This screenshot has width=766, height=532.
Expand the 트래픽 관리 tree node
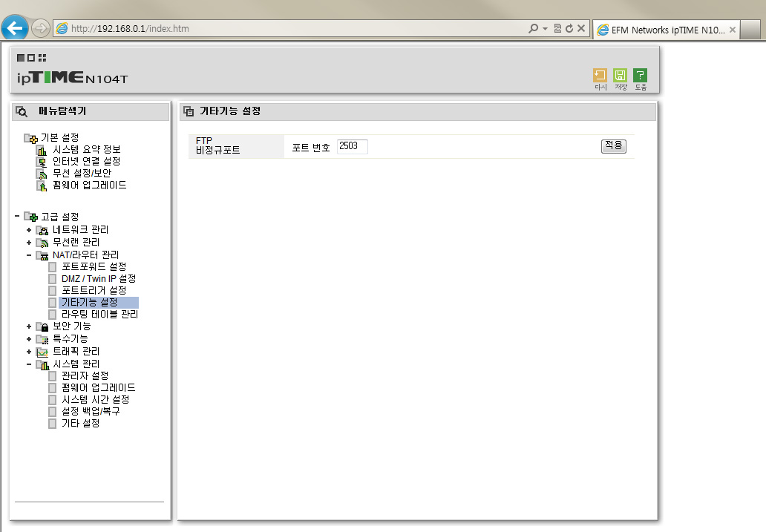point(29,352)
